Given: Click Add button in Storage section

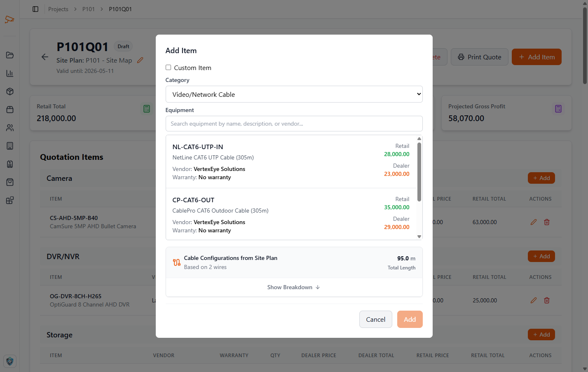Looking at the screenshot, I should pyautogui.click(x=541, y=335).
